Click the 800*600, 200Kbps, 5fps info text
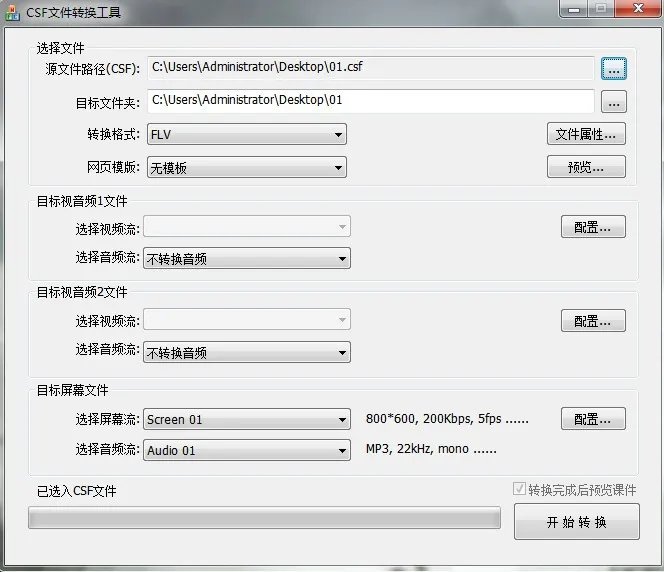This screenshot has width=664, height=572. coord(447,419)
